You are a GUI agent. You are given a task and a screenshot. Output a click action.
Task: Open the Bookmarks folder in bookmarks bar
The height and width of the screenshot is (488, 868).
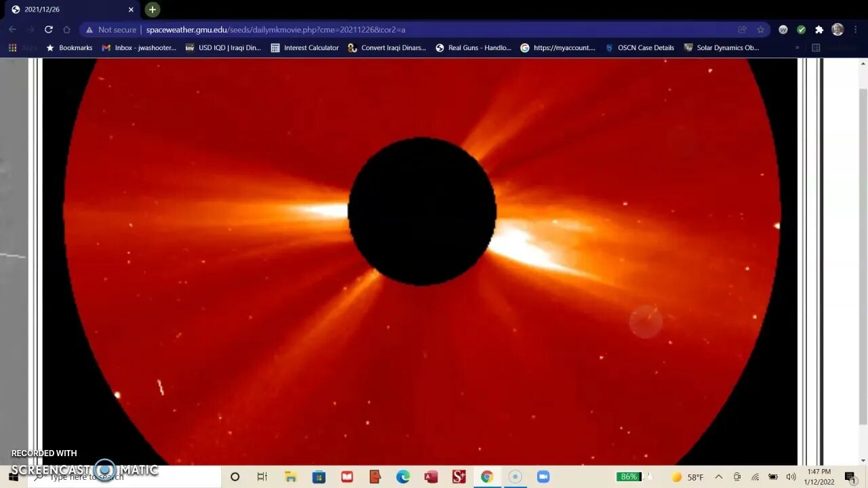coord(69,48)
